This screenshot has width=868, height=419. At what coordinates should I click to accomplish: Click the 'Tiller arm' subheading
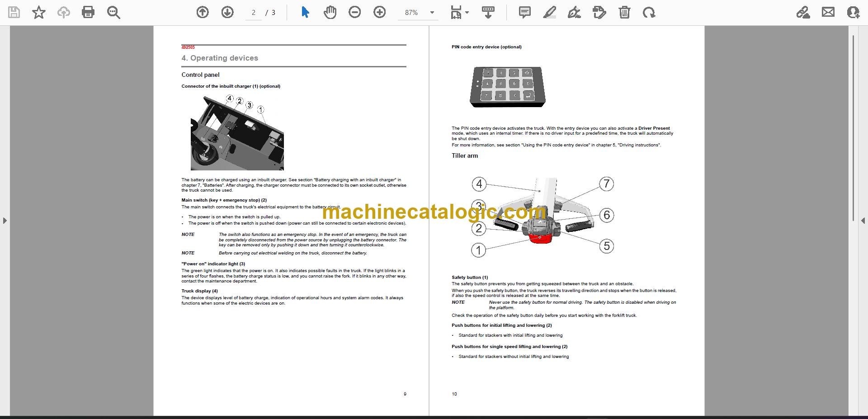(x=465, y=155)
